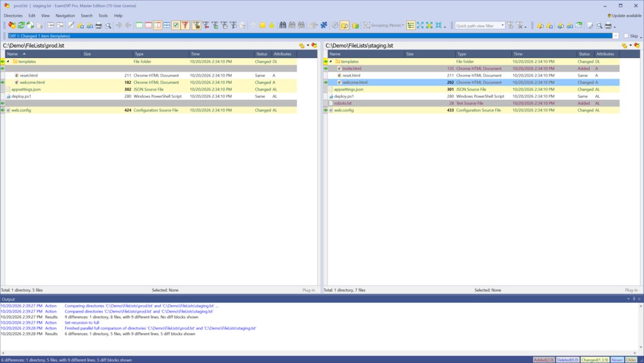Click the funnel with green lines icon
Screen dimensions: 644x363
215,26
